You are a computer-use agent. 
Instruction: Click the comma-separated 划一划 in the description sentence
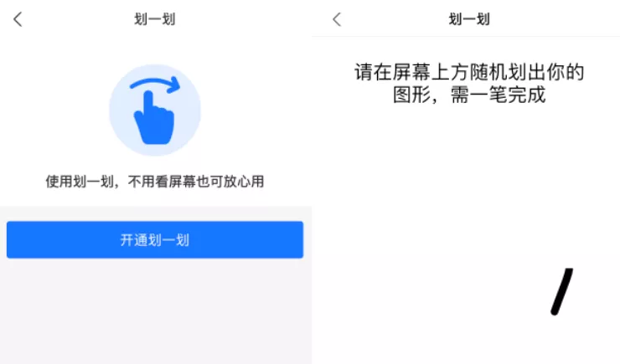coord(93,182)
